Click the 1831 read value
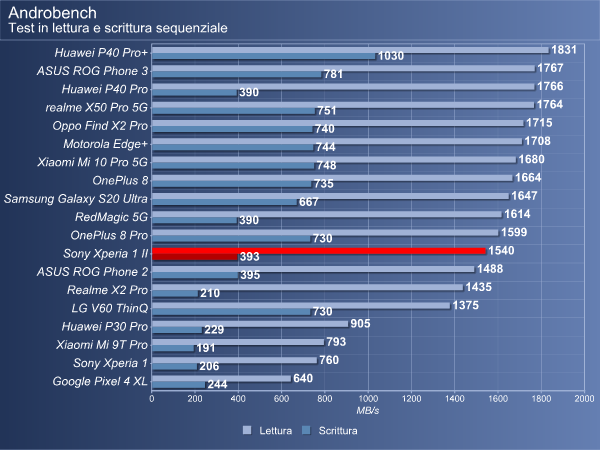This screenshot has height=450, width=600. click(x=564, y=50)
